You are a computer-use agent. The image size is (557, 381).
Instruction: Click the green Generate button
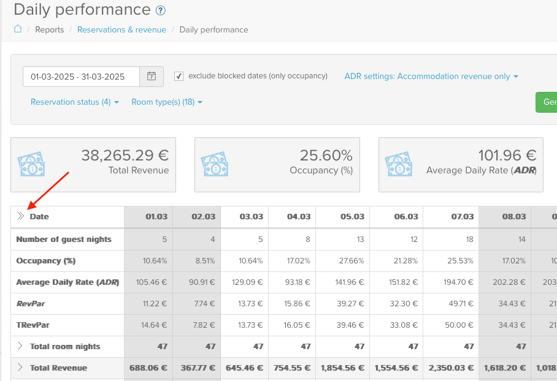pos(546,102)
